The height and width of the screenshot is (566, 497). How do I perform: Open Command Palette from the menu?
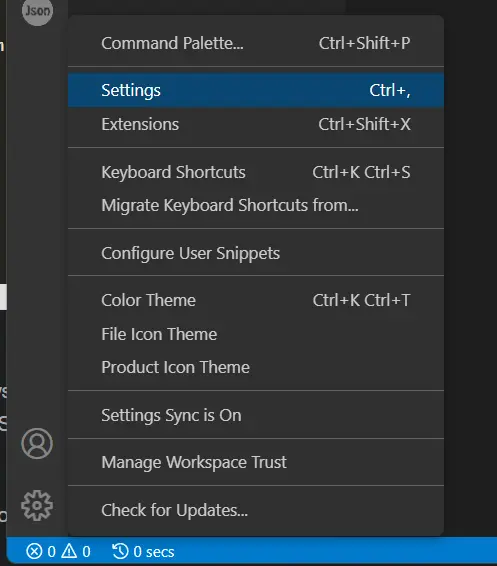tap(256, 43)
